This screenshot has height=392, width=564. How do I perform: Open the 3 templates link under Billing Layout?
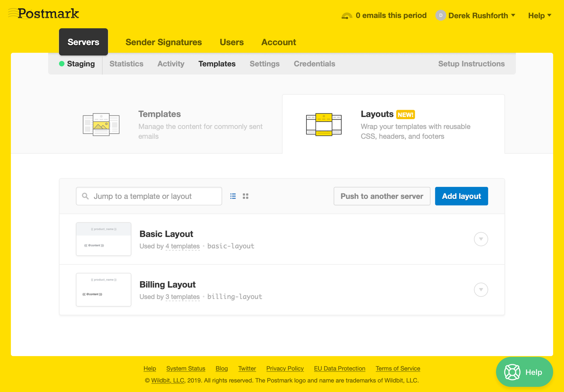183,296
